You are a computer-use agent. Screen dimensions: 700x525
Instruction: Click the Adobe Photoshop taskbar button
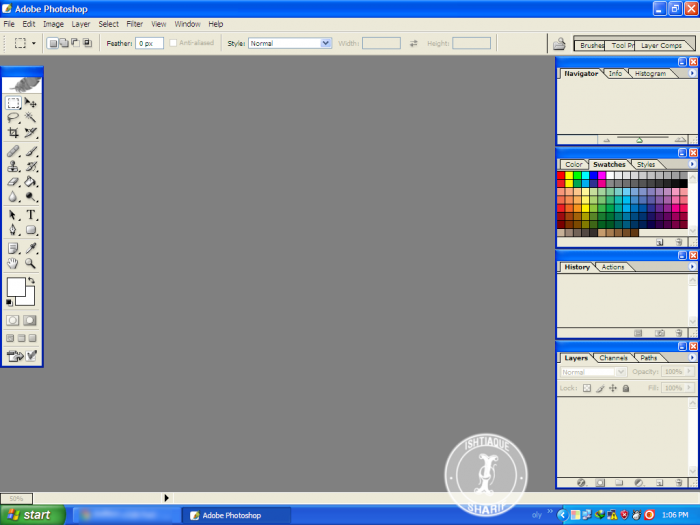236,515
